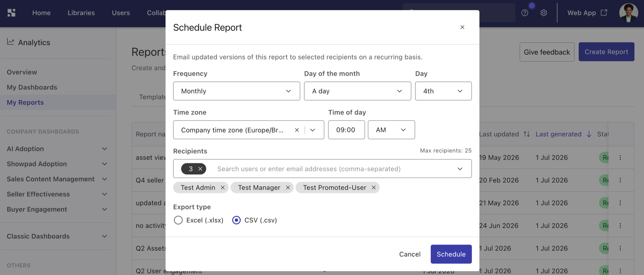
Task: Remove all 3 recipients via badge X
Action: [200, 169]
